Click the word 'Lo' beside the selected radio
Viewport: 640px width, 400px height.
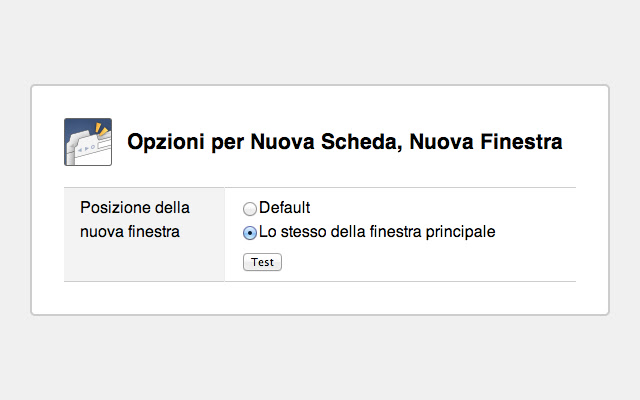[x=267, y=232]
